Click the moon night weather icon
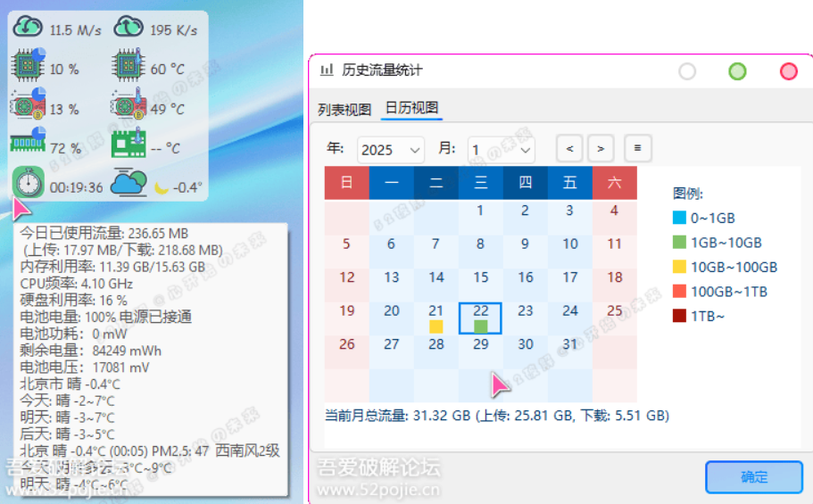The height and width of the screenshot is (504, 813). click(x=162, y=187)
